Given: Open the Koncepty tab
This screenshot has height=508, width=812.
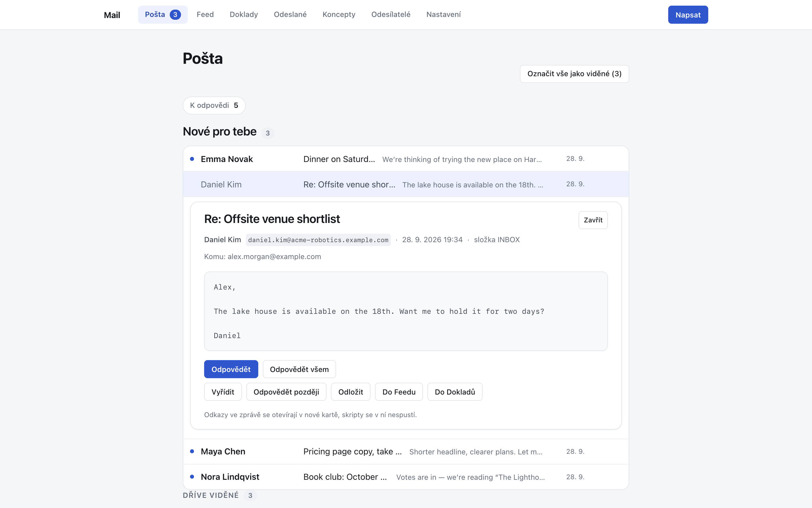Looking at the screenshot, I should click(339, 14).
